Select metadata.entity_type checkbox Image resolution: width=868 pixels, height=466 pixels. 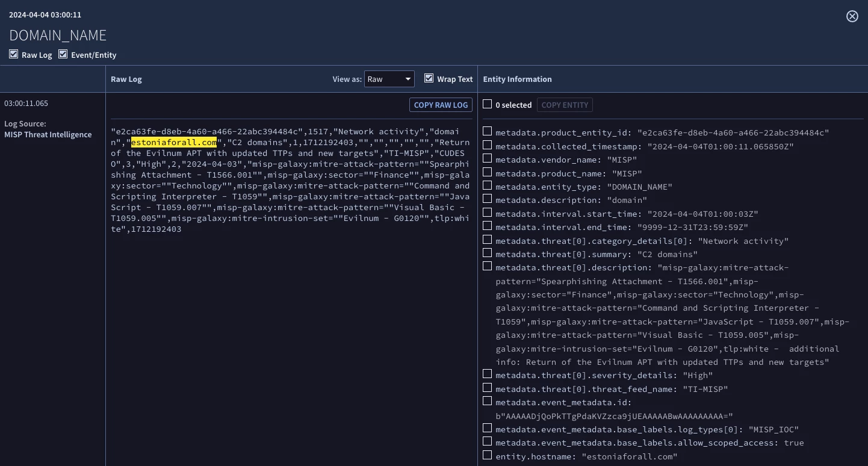point(488,185)
